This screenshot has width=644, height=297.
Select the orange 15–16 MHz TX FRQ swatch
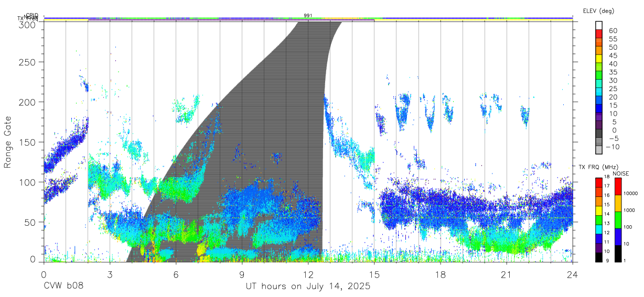pos(599,201)
